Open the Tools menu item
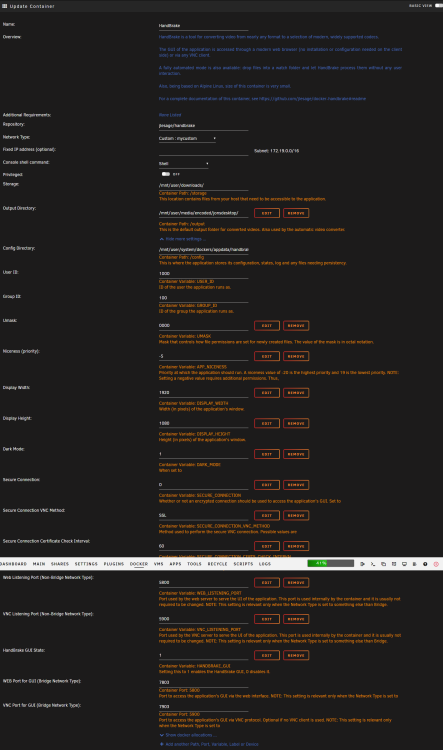The image size is (443, 750). pos(194,564)
